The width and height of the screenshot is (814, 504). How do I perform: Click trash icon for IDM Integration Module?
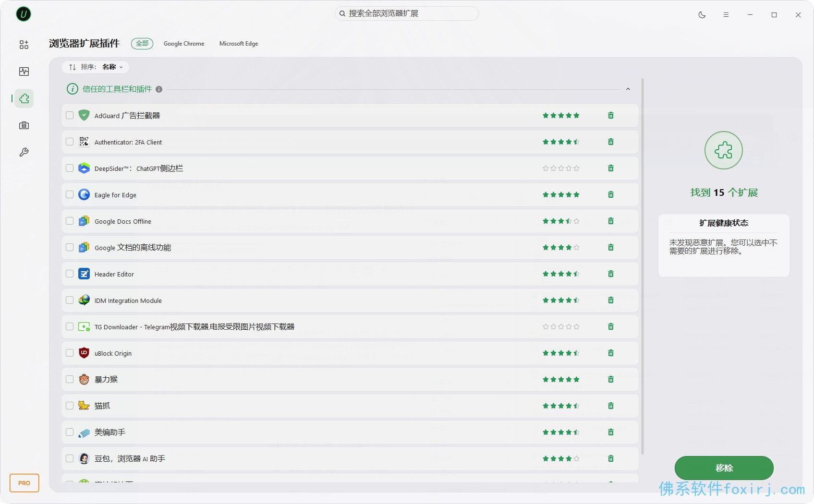(x=611, y=300)
